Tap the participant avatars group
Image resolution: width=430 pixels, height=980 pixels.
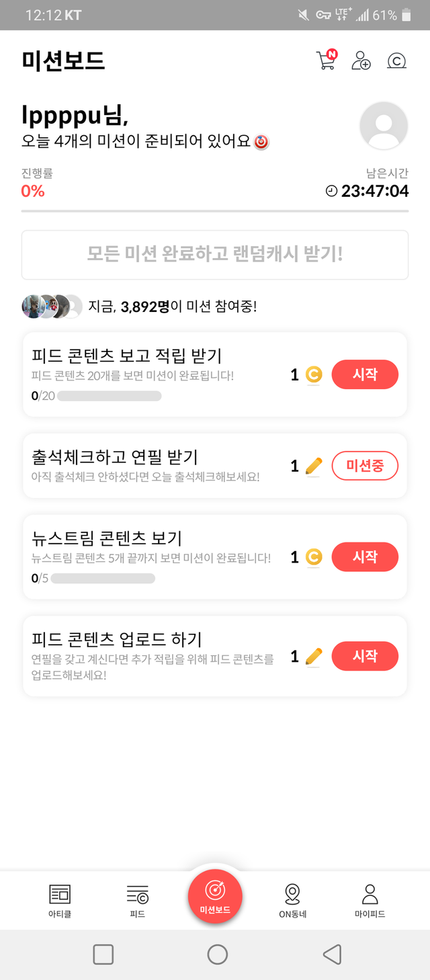[x=52, y=307]
